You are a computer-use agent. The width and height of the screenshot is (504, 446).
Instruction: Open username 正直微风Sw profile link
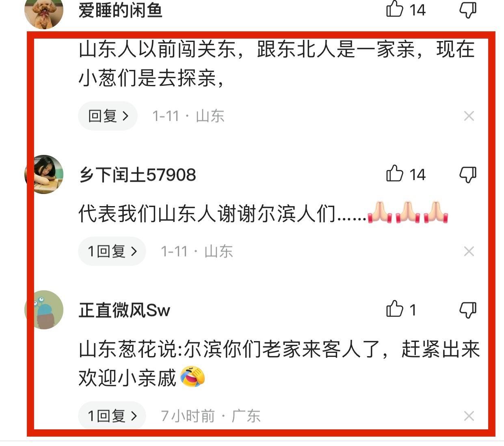click(x=124, y=310)
